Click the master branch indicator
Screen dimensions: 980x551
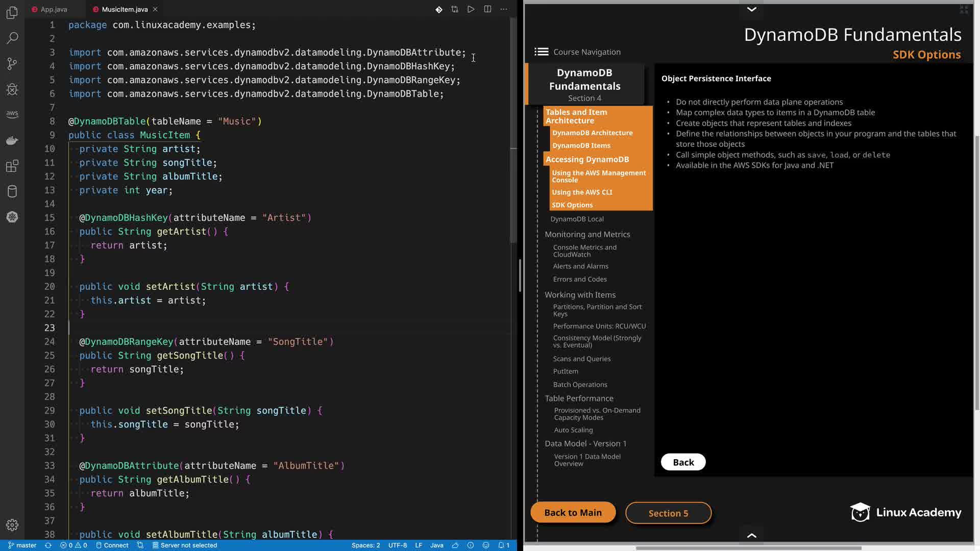[22, 545]
